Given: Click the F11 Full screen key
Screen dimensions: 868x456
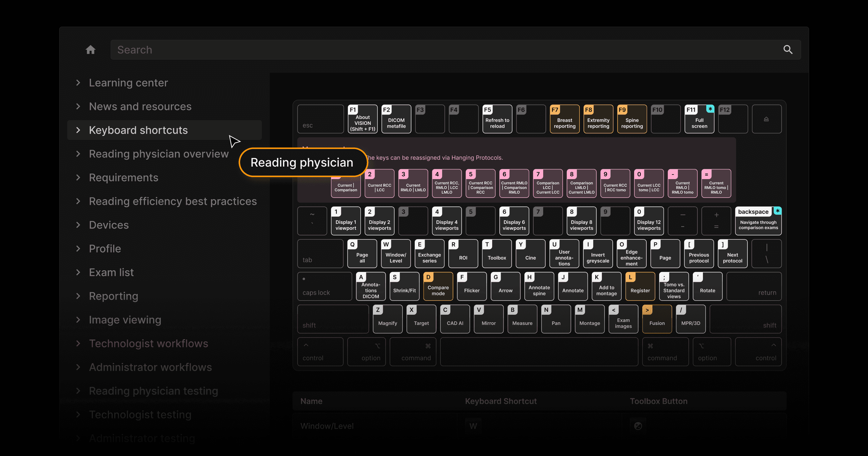Looking at the screenshot, I should click(x=699, y=119).
